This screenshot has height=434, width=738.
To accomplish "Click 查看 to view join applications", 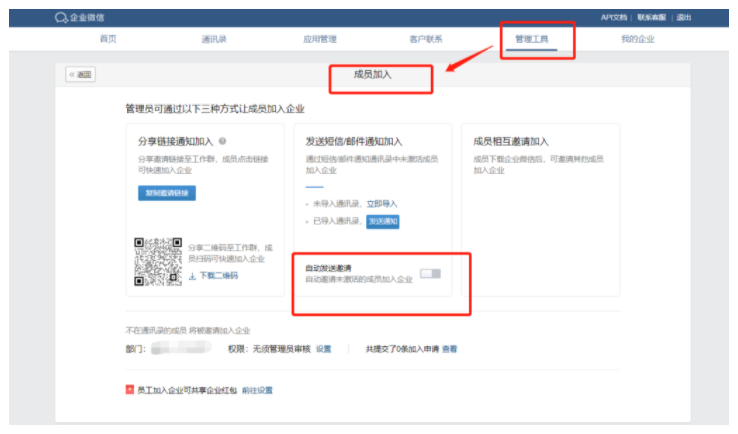I will pos(449,349).
